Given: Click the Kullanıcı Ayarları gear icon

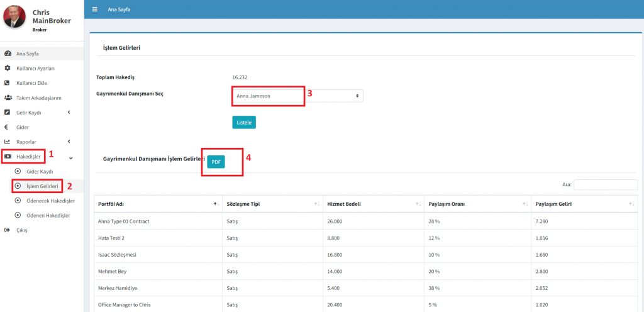Looking at the screenshot, I should [x=8, y=68].
